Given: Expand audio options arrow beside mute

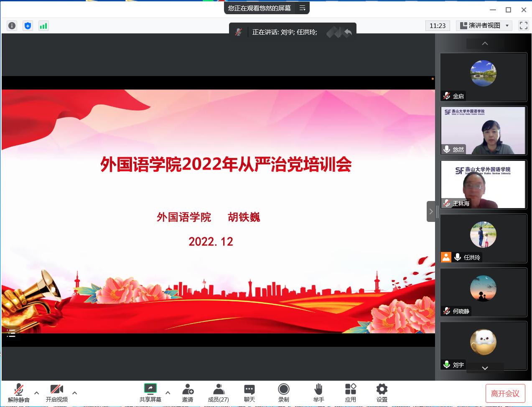Looking at the screenshot, I should coord(37,393).
